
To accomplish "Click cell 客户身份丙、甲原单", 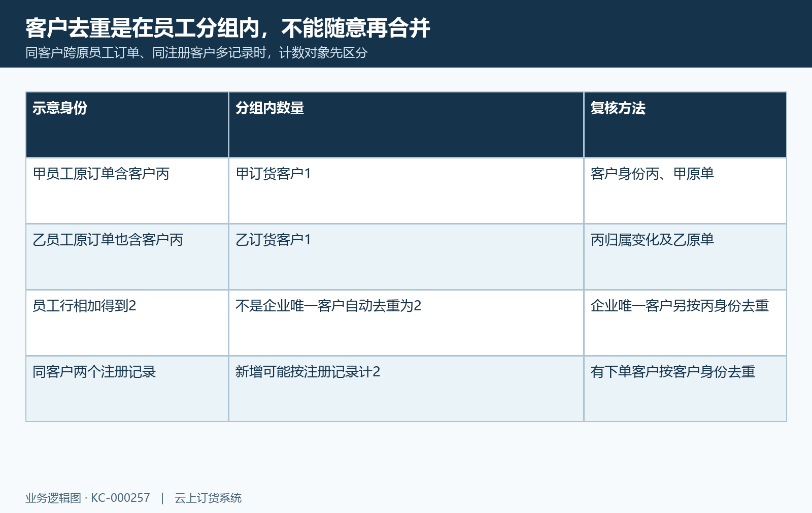I will [685, 191].
